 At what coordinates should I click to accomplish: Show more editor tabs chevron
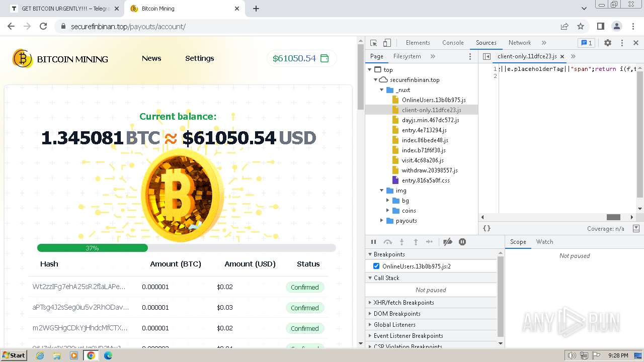click(x=573, y=56)
